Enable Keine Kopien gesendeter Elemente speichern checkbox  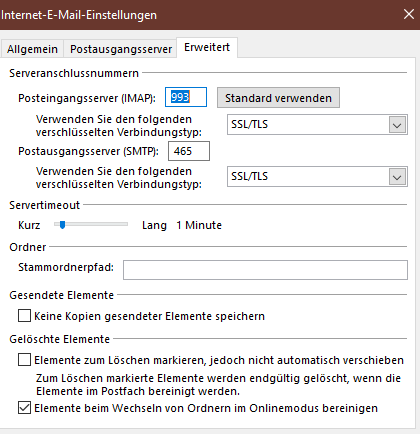coord(24,315)
